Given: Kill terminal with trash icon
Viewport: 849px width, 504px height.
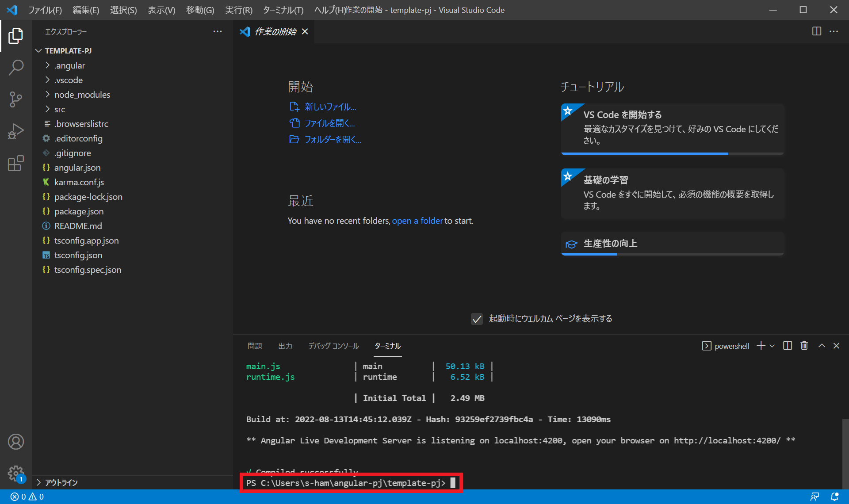Looking at the screenshot, I should pyautogui.click(x=804, y=346).
